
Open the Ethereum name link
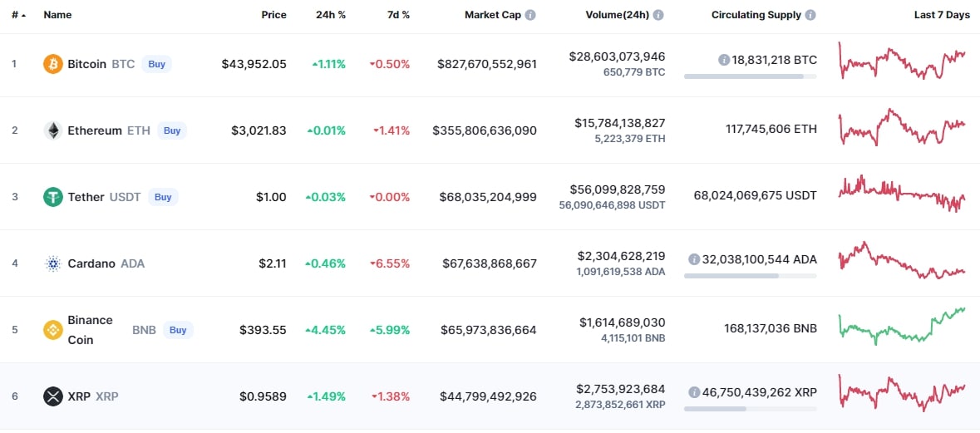pos(95,130)
